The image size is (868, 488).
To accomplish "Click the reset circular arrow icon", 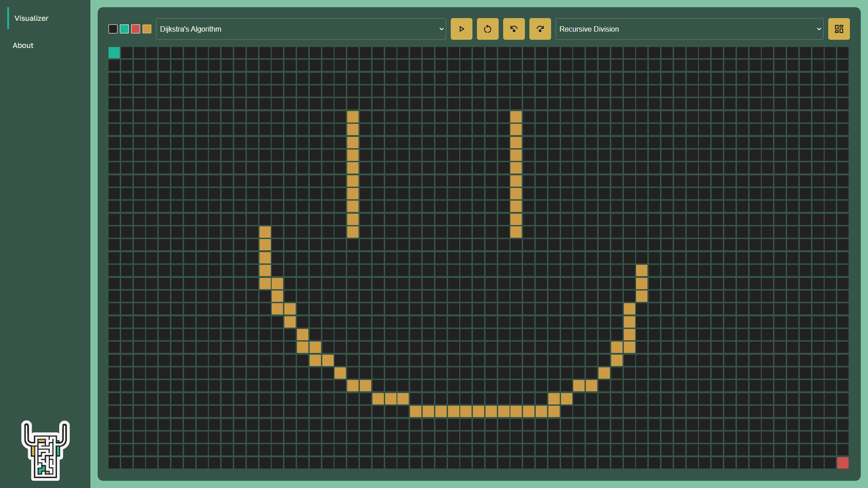I will pos(487,29).
